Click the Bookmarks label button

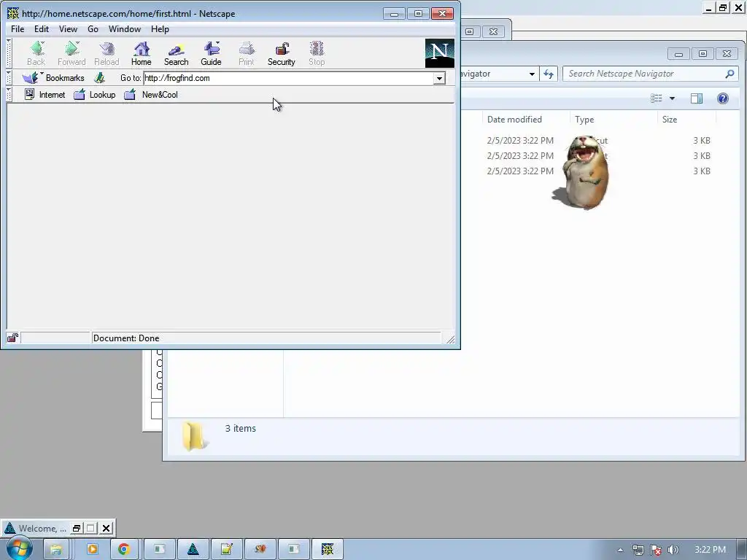tap(65, 77)
